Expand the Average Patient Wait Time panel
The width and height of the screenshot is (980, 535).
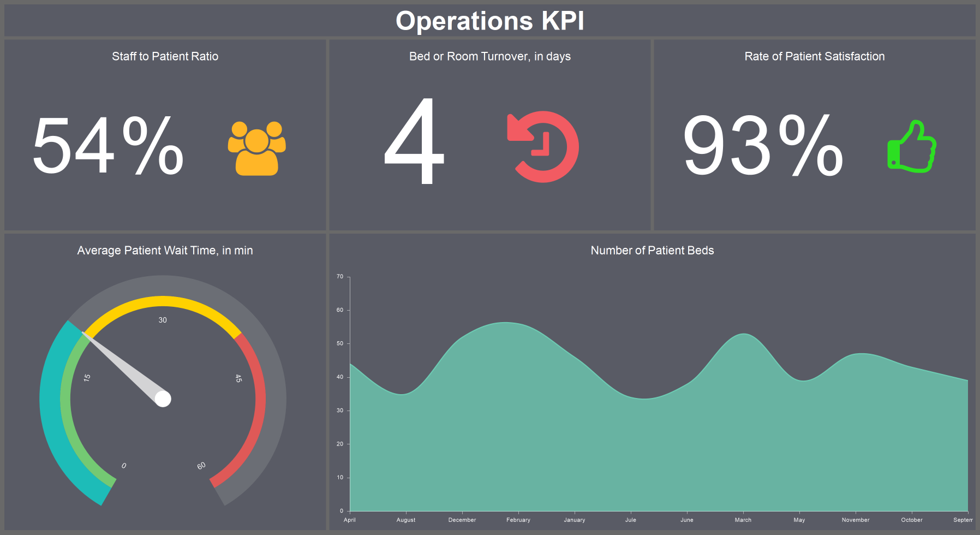[165, 250]
